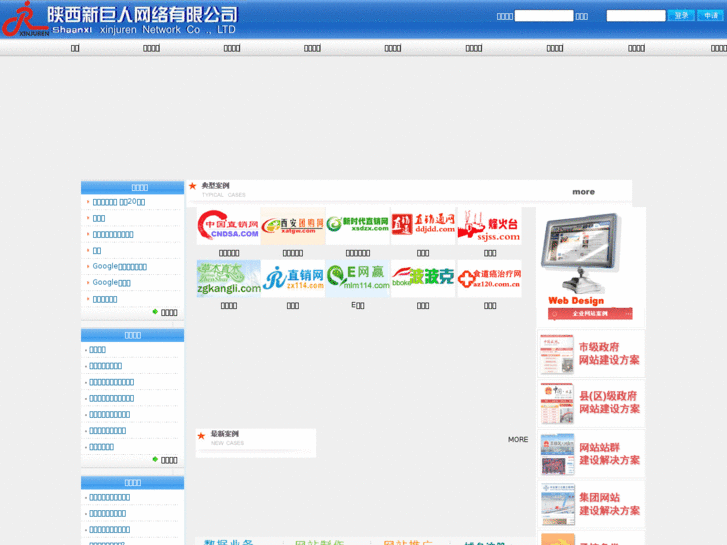Open the xatgw.com case logo

[293, 226]
